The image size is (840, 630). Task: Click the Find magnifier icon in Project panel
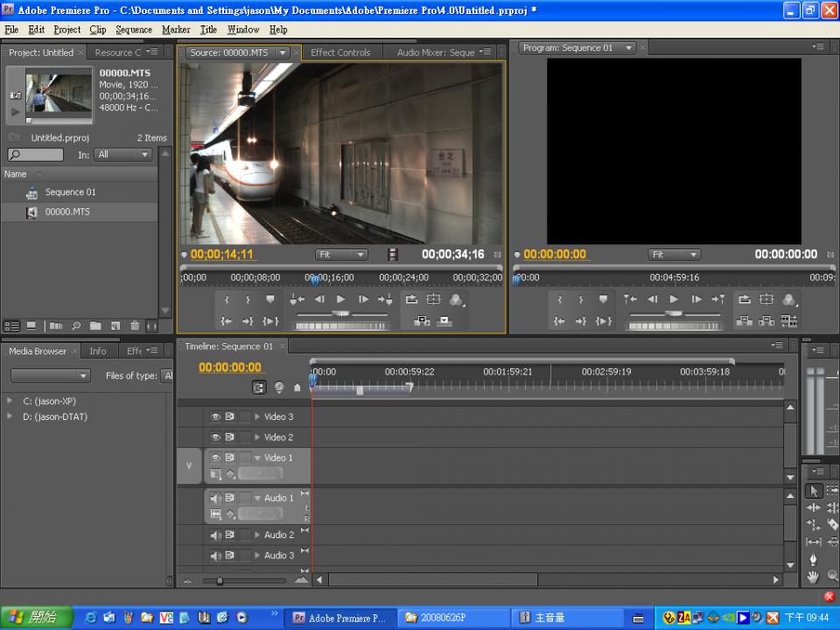click(x=76, y=326)
